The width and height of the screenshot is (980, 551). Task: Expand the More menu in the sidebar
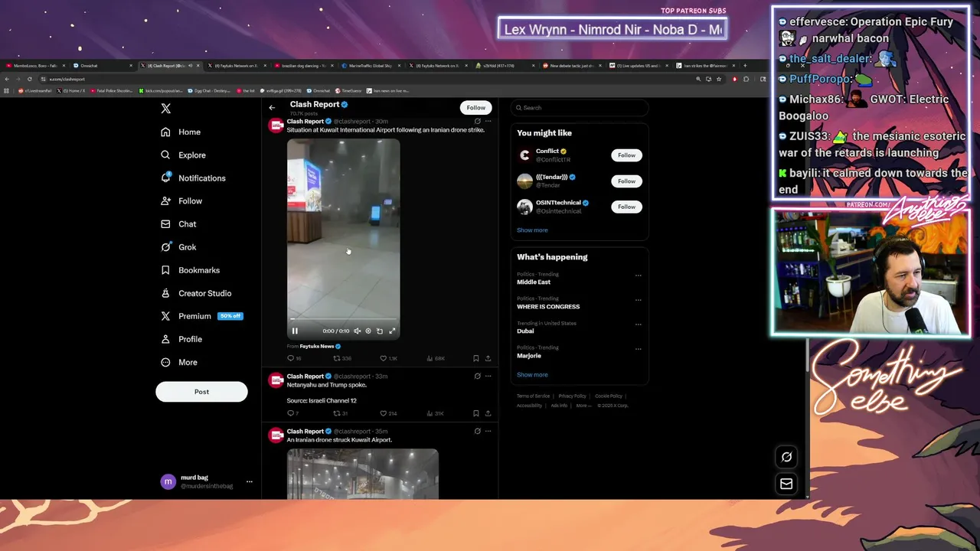(179, 362)
